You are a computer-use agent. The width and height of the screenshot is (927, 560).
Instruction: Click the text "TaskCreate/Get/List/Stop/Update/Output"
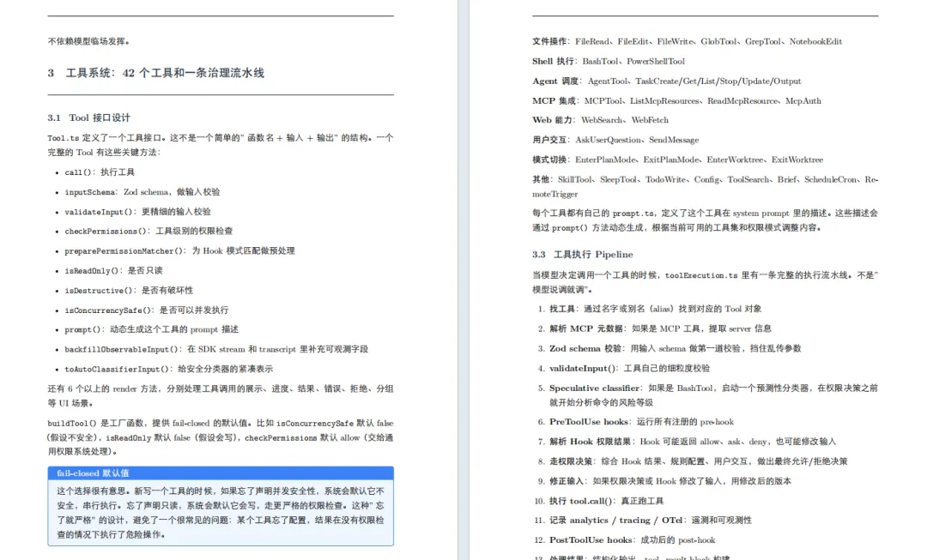tap(718, 81)
